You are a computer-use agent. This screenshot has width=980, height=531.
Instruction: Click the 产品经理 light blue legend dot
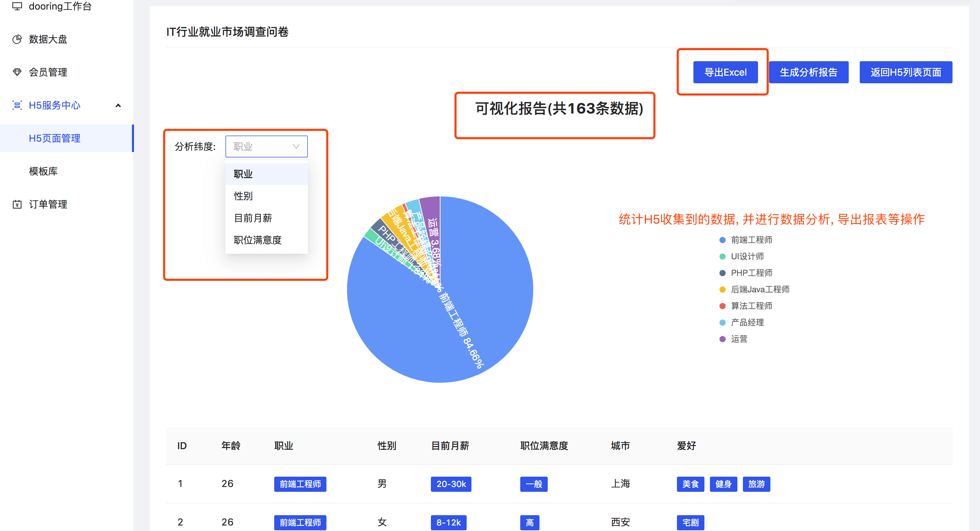pyautogui.click(x=722, y=323)
